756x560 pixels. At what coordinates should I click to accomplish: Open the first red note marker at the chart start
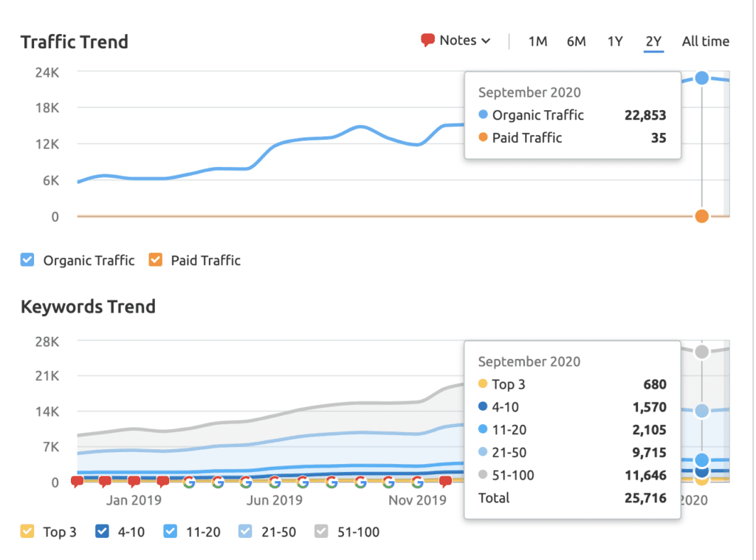[77, 482]
